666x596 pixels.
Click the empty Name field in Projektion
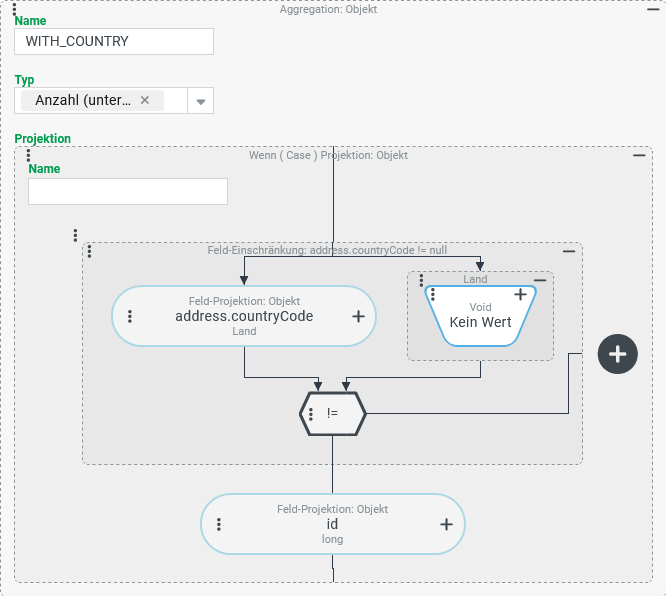128,191
